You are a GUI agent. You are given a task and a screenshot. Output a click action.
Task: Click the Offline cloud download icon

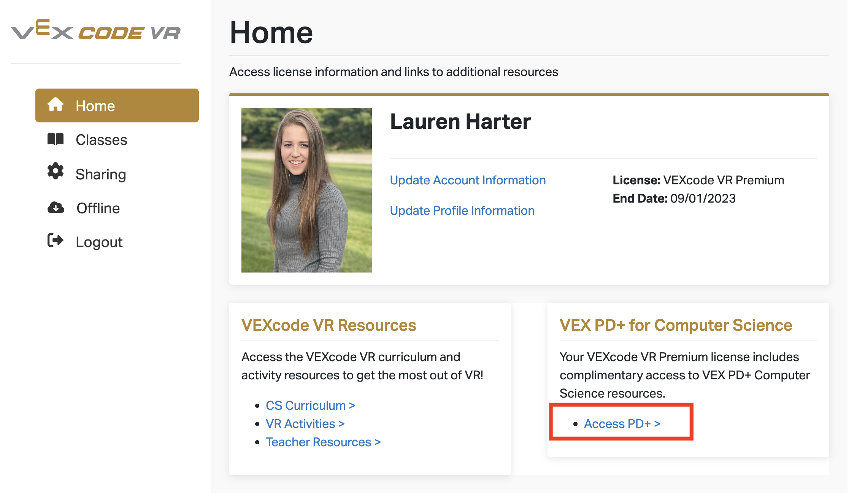(x=56, y=208)
